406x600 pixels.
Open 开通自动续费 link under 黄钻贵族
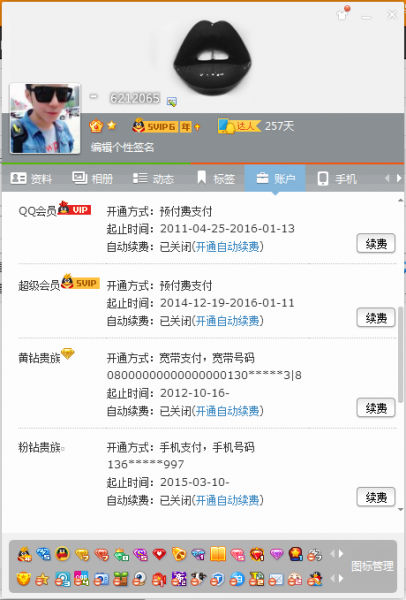click(x=227, y=411)
